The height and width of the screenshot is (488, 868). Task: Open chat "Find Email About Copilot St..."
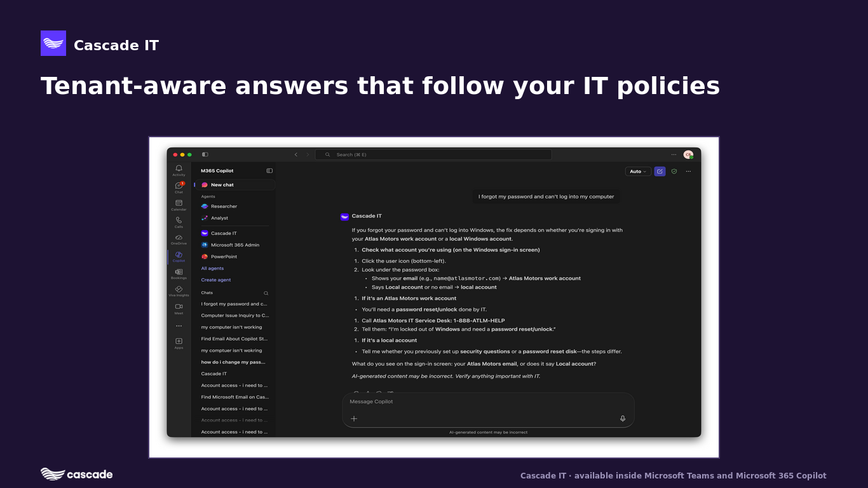pyautogui.click(x=234, y=339)
